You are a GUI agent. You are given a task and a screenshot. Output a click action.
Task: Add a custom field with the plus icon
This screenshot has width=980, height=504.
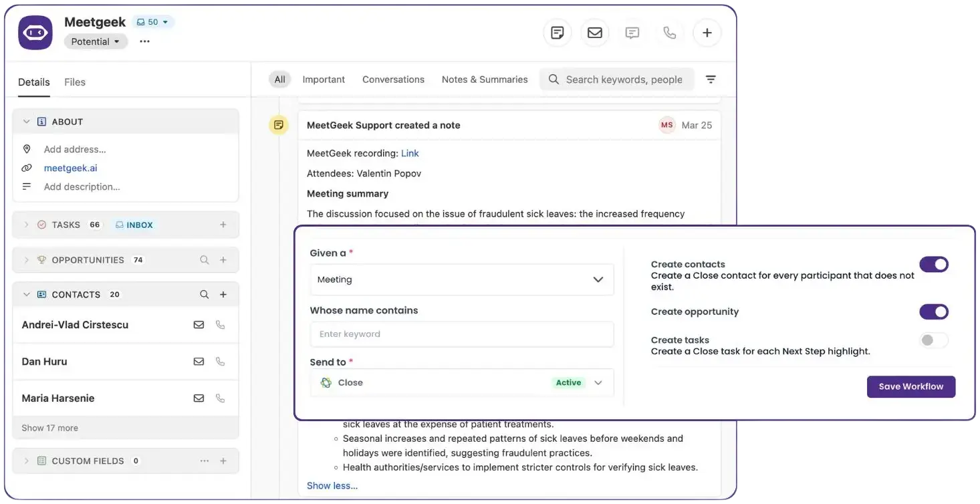(x=223, y=461)
